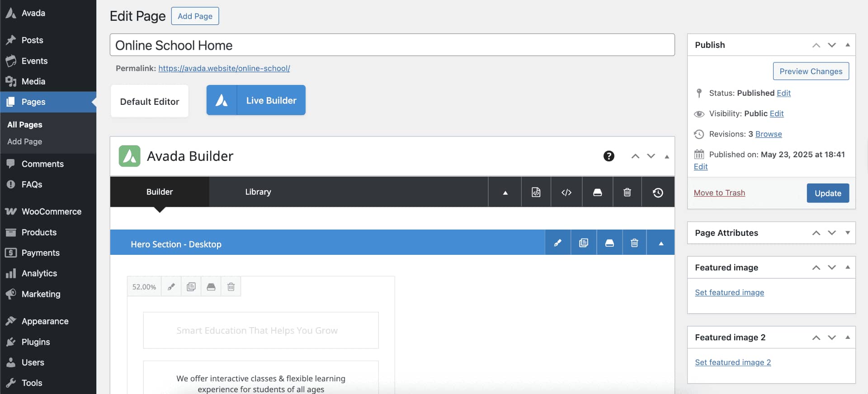Edit the Hero Section container with pencil icon
The width and height of the screenshot is (868, 394).
point(558,243)
